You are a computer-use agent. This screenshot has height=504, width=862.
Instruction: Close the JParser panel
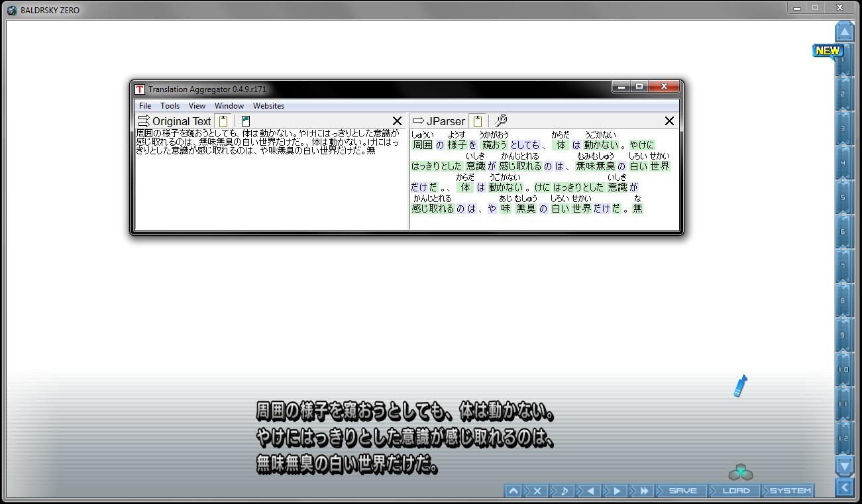669,121
